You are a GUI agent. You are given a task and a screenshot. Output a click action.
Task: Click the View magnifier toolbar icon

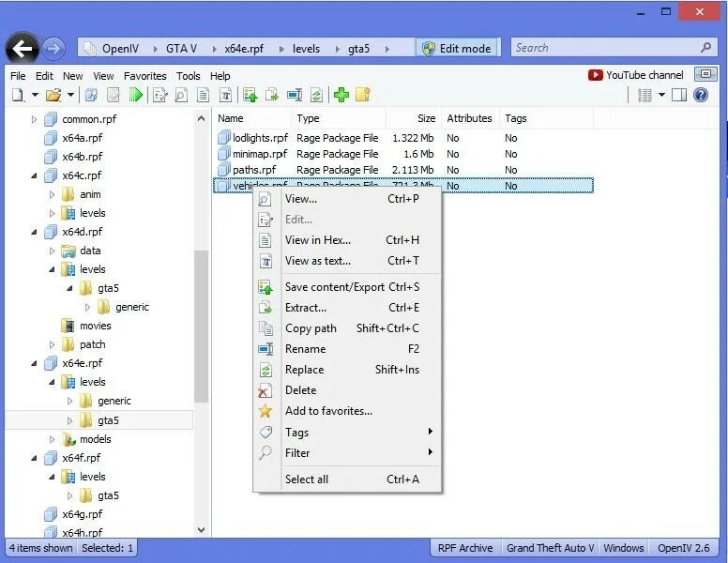click(181, 95)
